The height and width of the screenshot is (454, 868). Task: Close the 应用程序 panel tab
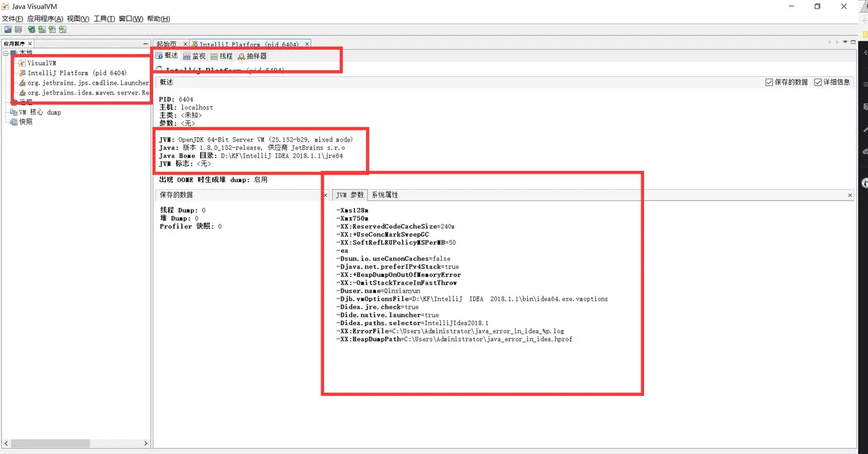pos(29,43)
